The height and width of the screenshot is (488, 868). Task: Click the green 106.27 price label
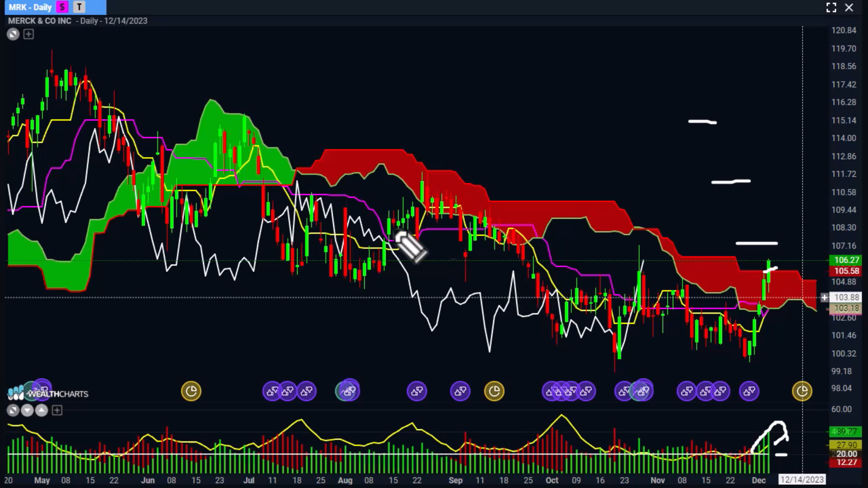click(x=846, y=260)
